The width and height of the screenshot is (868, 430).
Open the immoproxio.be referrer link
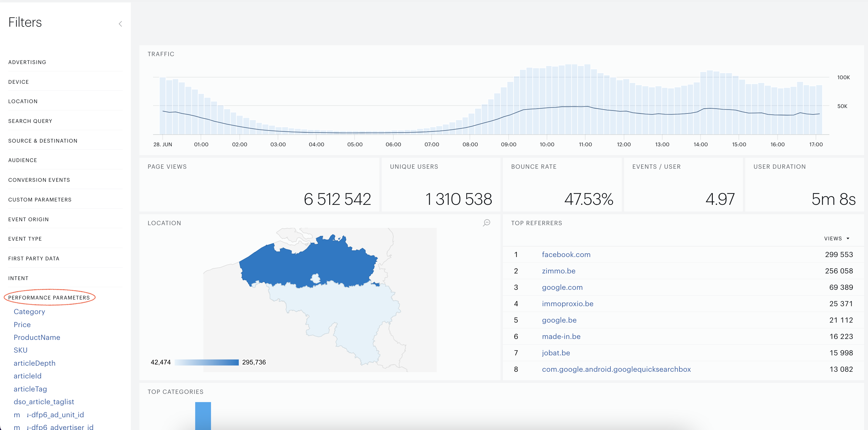(x=568, y=304)
